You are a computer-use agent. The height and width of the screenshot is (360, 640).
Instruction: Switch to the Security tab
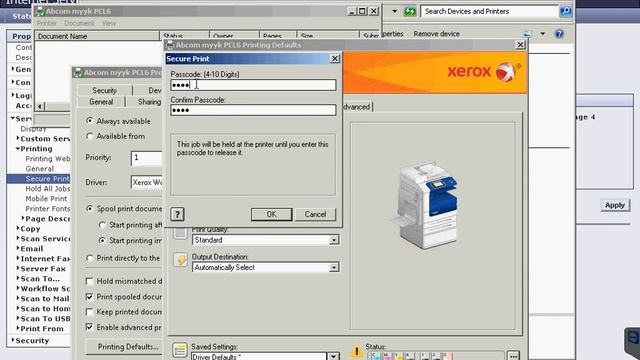104,90
